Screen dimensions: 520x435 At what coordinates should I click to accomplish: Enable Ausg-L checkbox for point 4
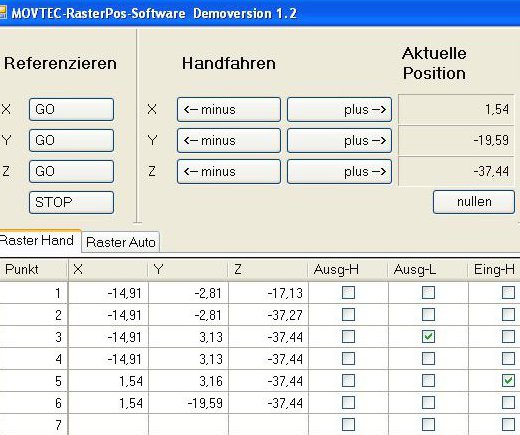pos(428,359)
